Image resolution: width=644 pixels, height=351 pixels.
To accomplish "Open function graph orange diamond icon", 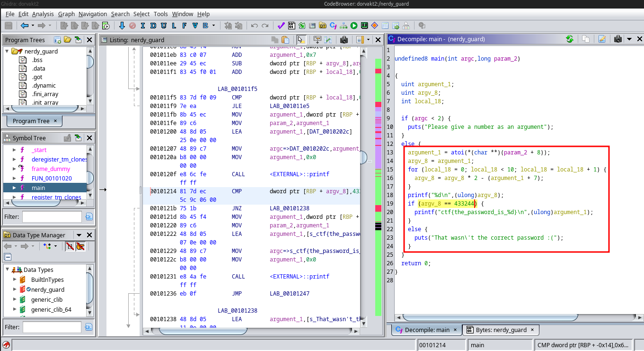I will (375, 26).
